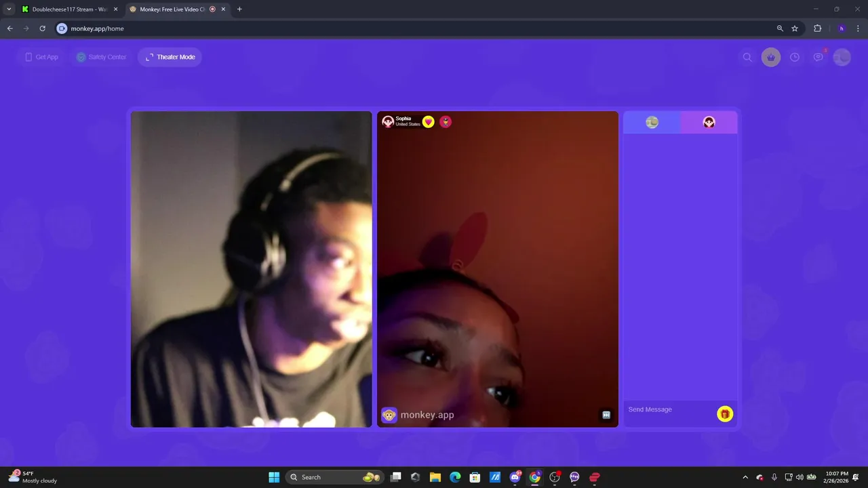This screenshot has height=488, width=868.
Task: Open the gift icon beside Send Message
Action: coord(725,414)
